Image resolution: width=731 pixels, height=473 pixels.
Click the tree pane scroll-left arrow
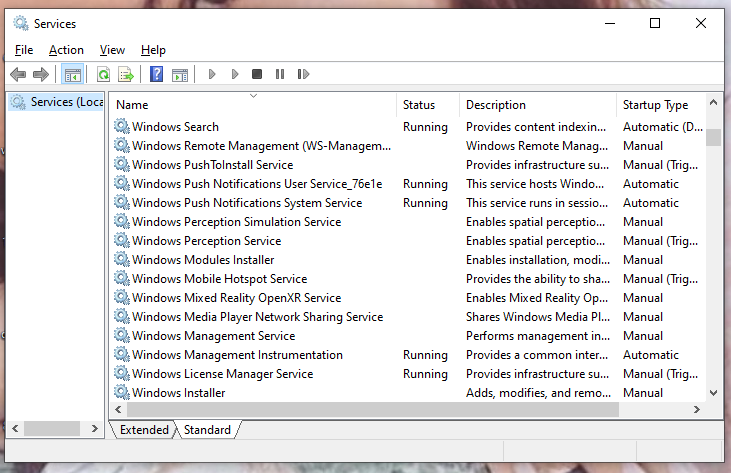tap(15, 428)
